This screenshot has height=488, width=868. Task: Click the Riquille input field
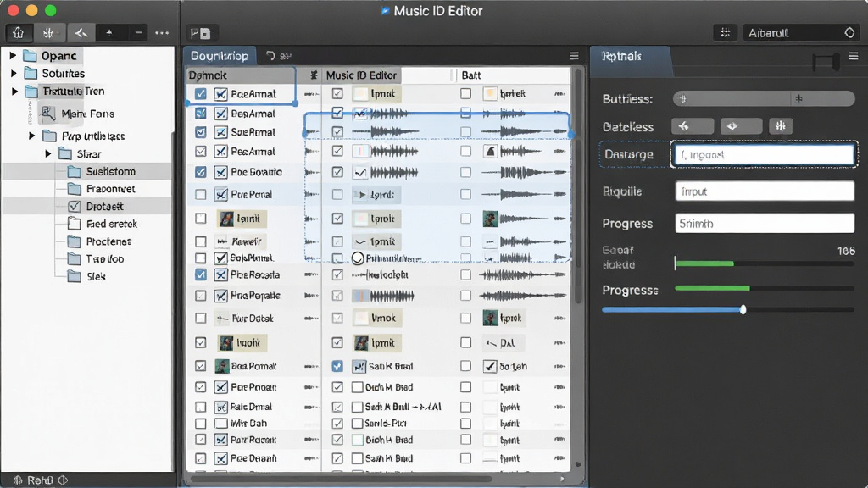[765, 191]
